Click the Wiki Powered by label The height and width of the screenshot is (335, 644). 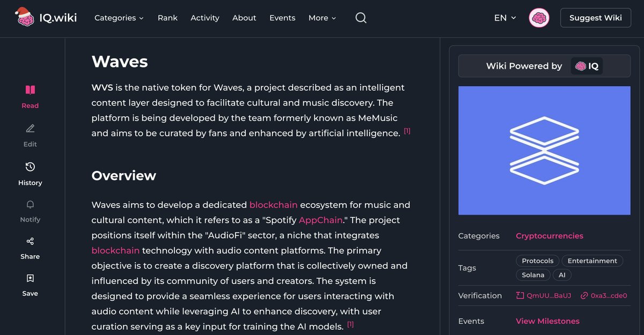tap(524, 66)
